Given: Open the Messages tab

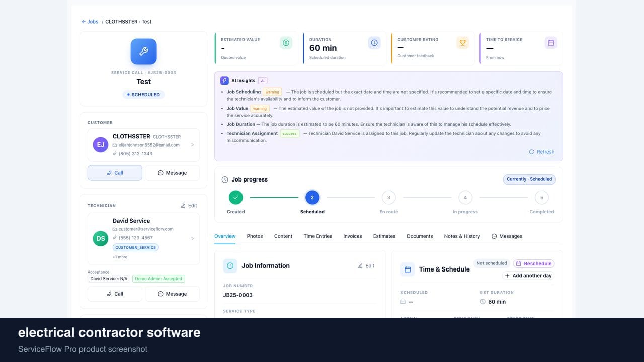Looking at the screenshot, I should [507, 236].
